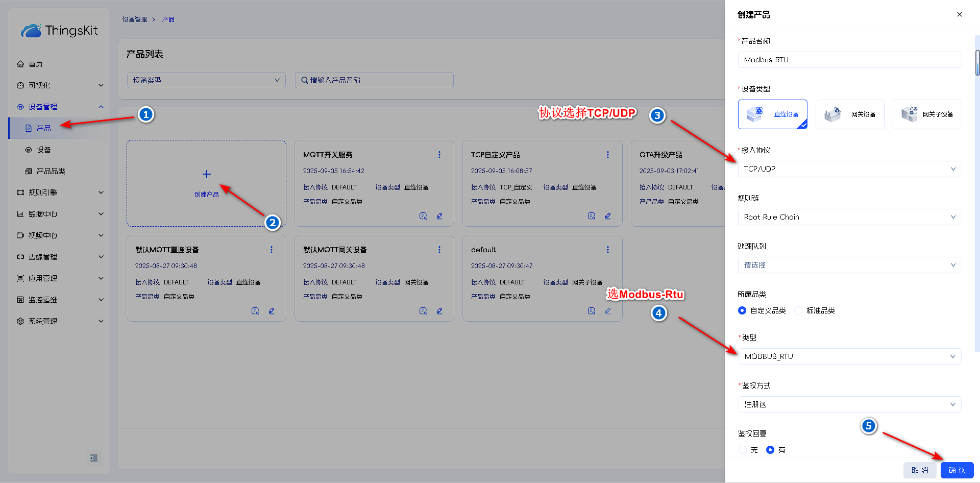
Task: Open the 规则链 Root Rule Chain dropdown
Action: 849,217
